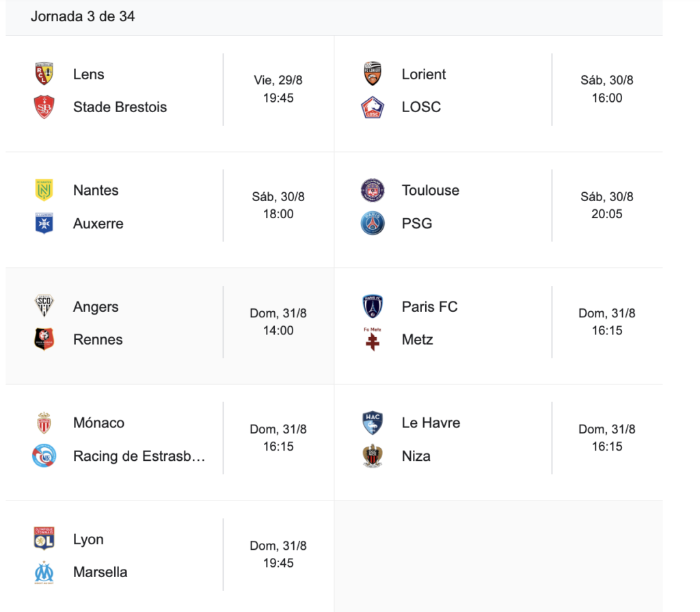This screenshot has height=612, width=700.
Task: Click the Toulouse crest icon
Action: tap(373, 190)
